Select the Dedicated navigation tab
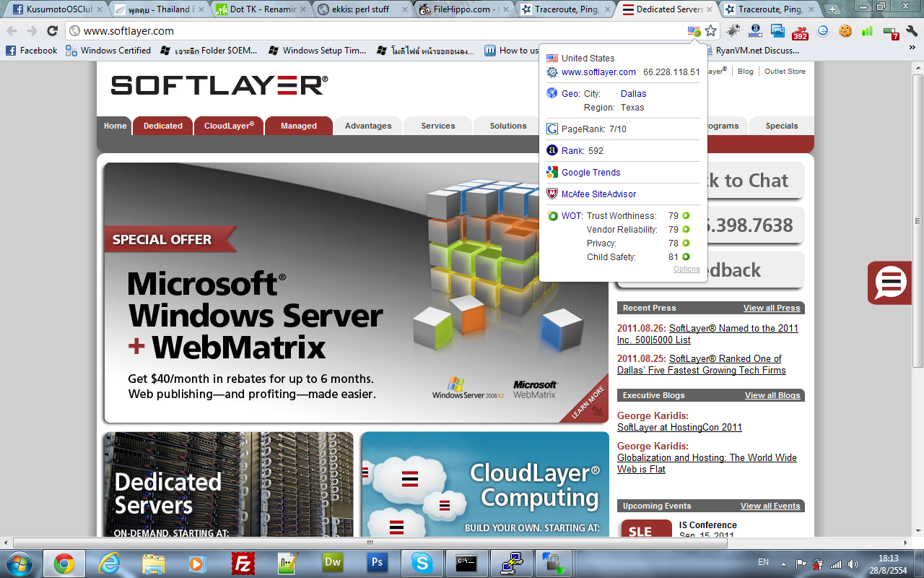 point(163,126)
